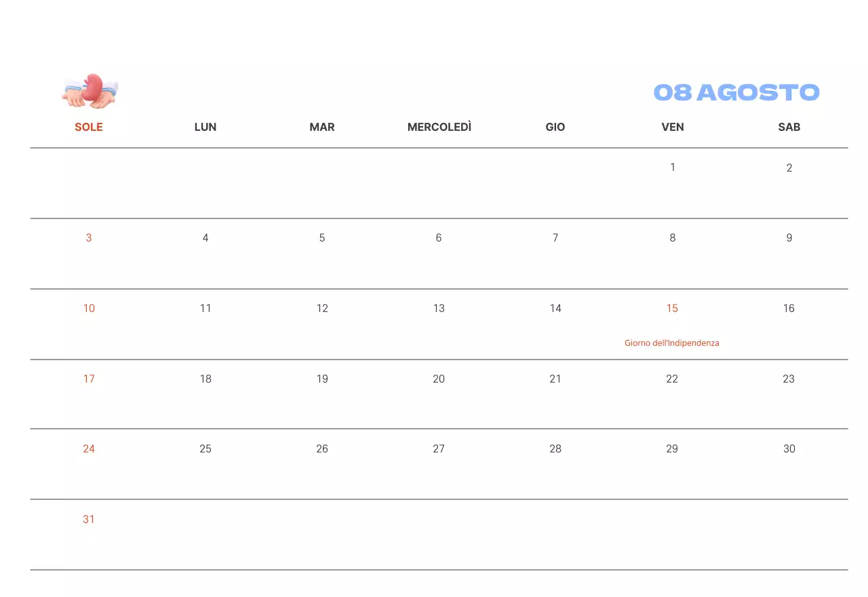This screenshot has height=597, width=868.
Task: Click the 08 AGOSTO month title
Action: [x=736, y=92]
